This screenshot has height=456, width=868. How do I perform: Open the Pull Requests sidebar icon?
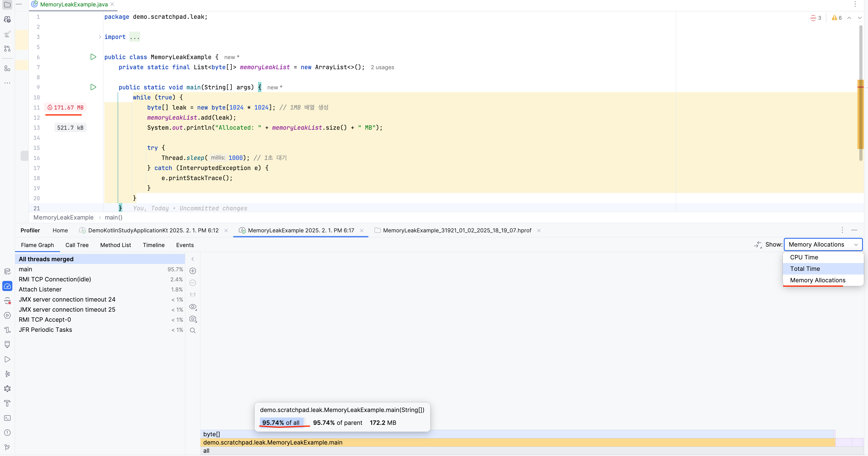click(7, 49)
